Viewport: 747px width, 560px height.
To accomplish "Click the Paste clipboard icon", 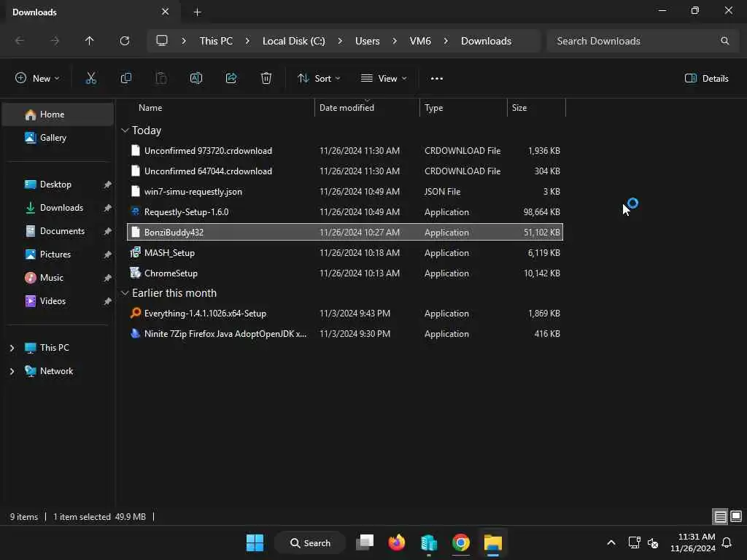I will tap(161, 79).
